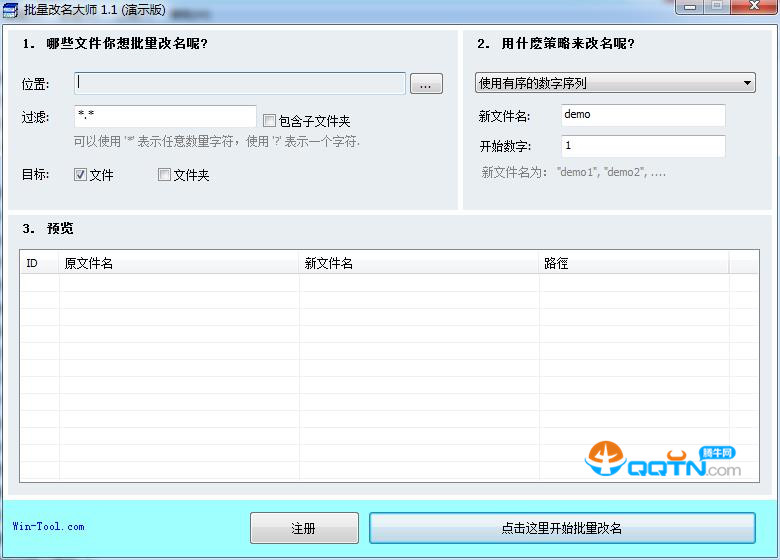Viewport: 780px width, 560px height.
Task: Sort by the 原文件名 column header
Action: (x=180, y=263)
